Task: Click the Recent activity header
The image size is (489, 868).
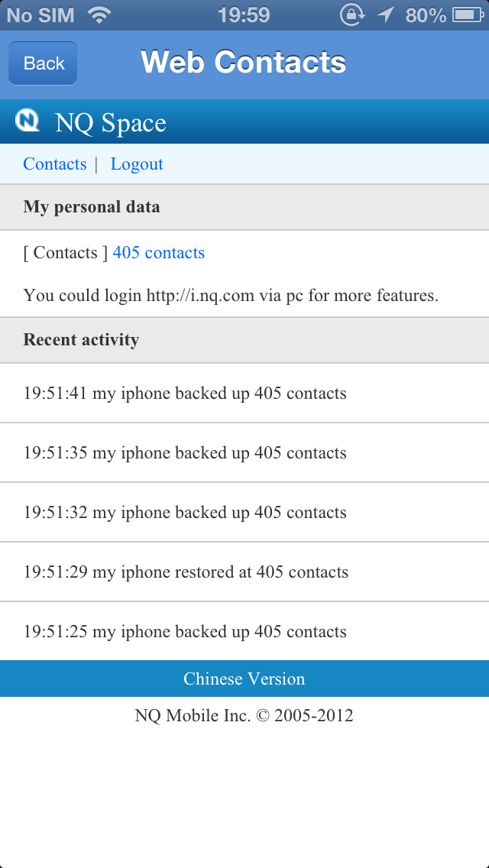Action: [x=244, y=340]
